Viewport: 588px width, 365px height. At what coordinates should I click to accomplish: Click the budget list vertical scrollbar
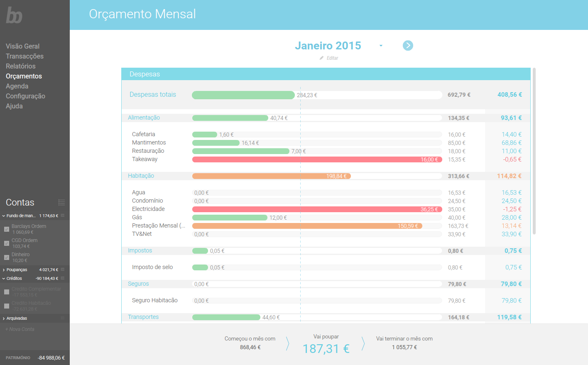click(534, 151)
